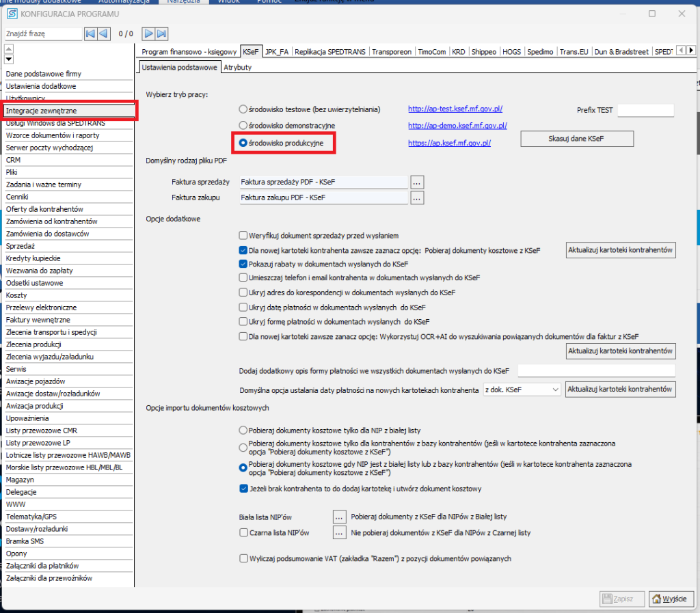The height and width of the screenshot is (613, 700).
Task: Click sidebar scroll up arrow
Action: (x=9, y=49)
